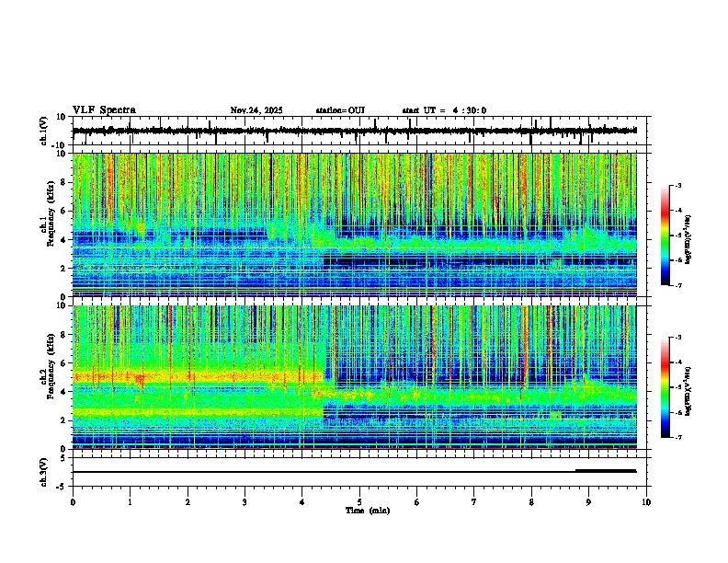Click the "ch.3(V)" vertical axis label
Screen dimensions: 728x563
coord(44,472)
